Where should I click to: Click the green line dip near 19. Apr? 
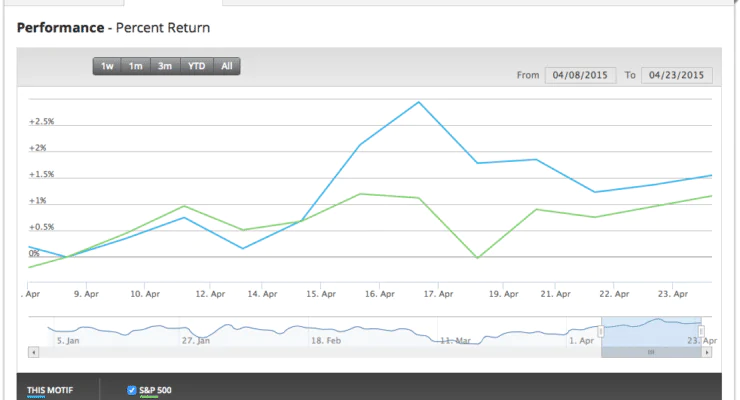[x=478, y=258]
